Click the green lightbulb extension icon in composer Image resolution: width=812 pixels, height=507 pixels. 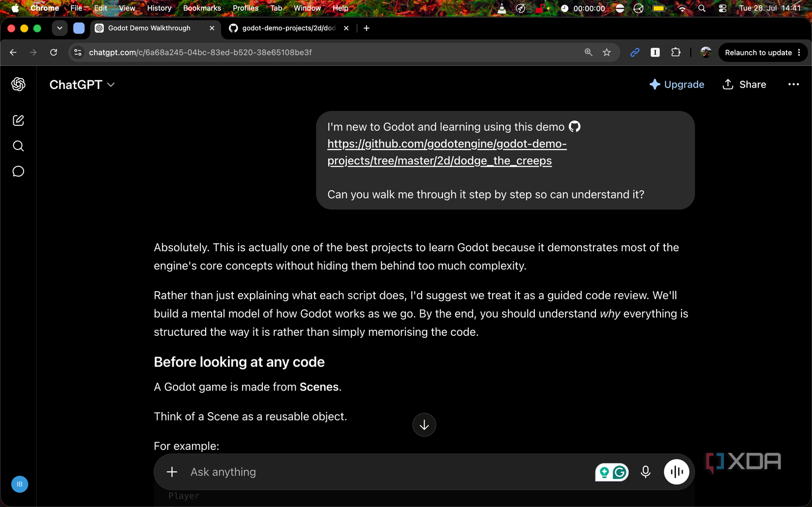604,473
